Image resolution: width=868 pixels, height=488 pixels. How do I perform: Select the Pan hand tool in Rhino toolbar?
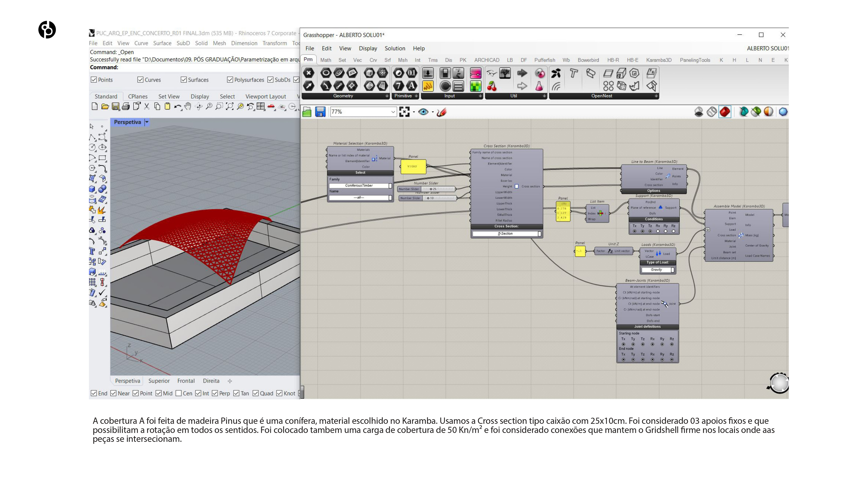[188, 107]
